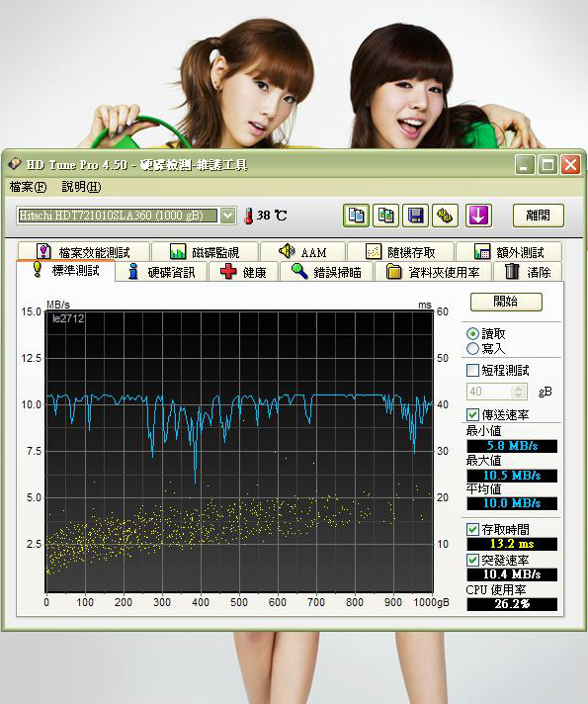Click the copy text to clipboard icon
The width and height of the screenshot is (588, 704).
click(357, 216)
